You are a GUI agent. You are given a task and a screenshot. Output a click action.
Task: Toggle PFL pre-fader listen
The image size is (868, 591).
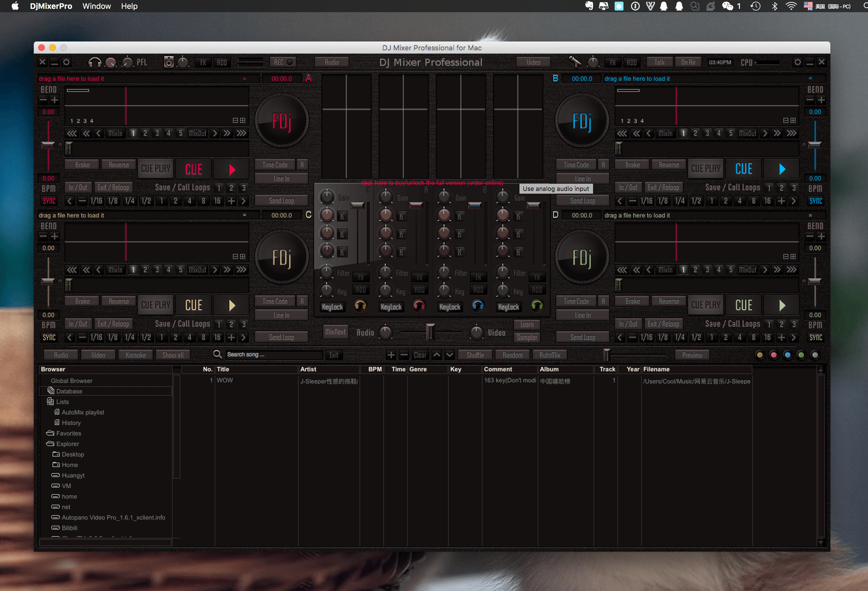point(142,62)
